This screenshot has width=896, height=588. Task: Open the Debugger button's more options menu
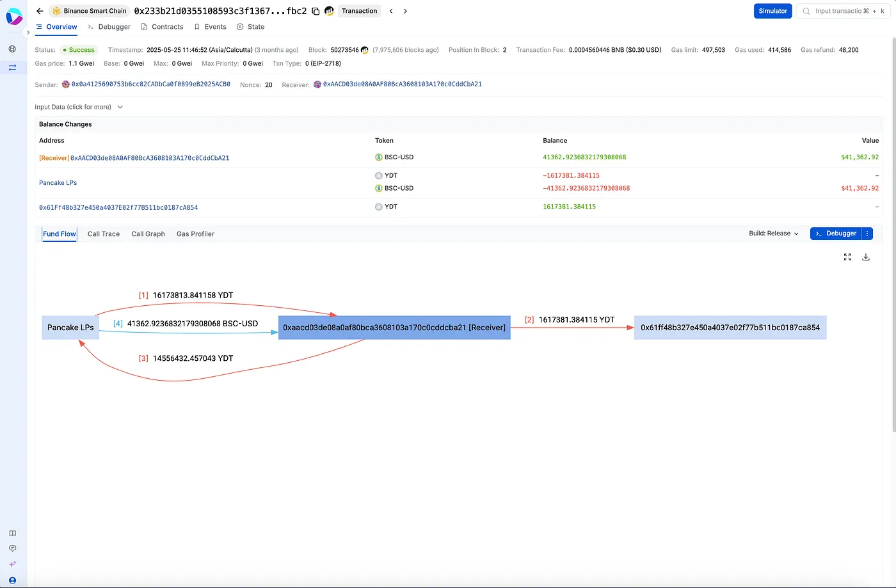pos(867,234)
